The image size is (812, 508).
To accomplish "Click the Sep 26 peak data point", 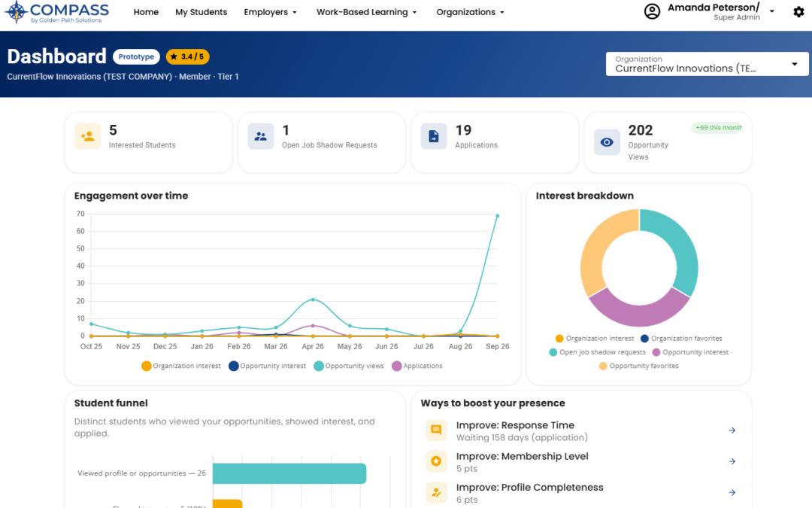I will 497,216.
